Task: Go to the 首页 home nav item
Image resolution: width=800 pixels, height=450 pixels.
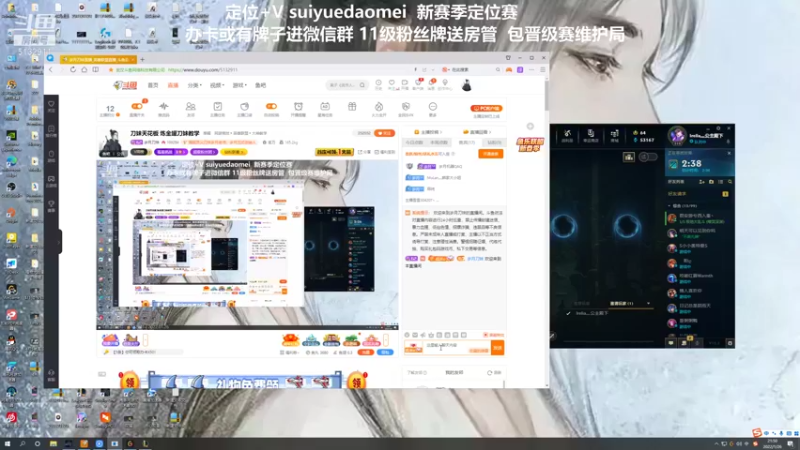Action: point(153,85)
